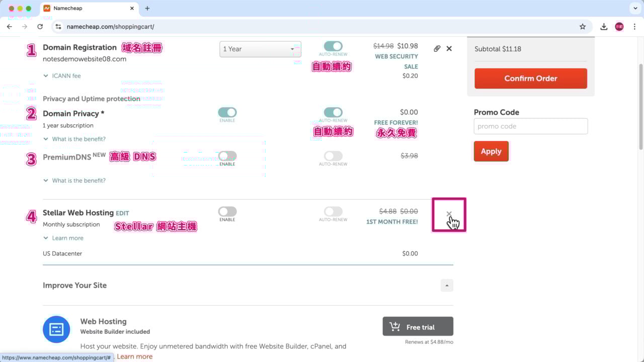Screen dimensions: 644x362
Task: Collapse the Improve Your Site section
Action: click(x=447, y=286)
